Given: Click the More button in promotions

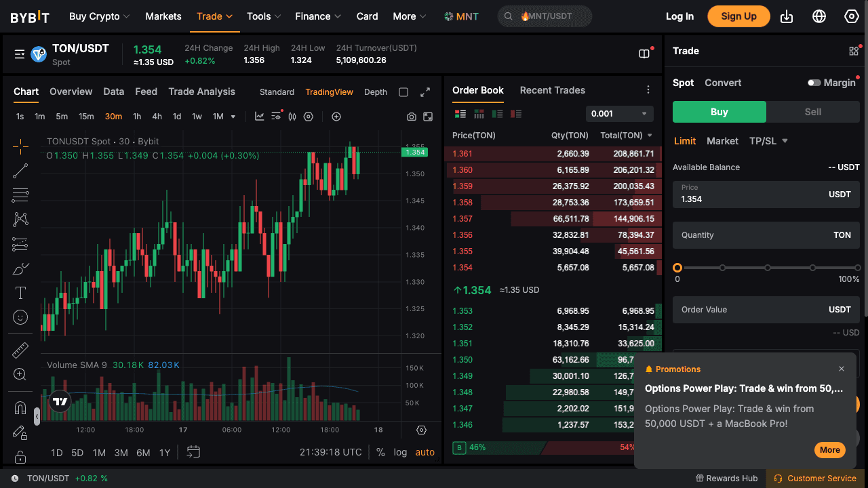Looking at the screenshot, I should (x=830, y=450).
